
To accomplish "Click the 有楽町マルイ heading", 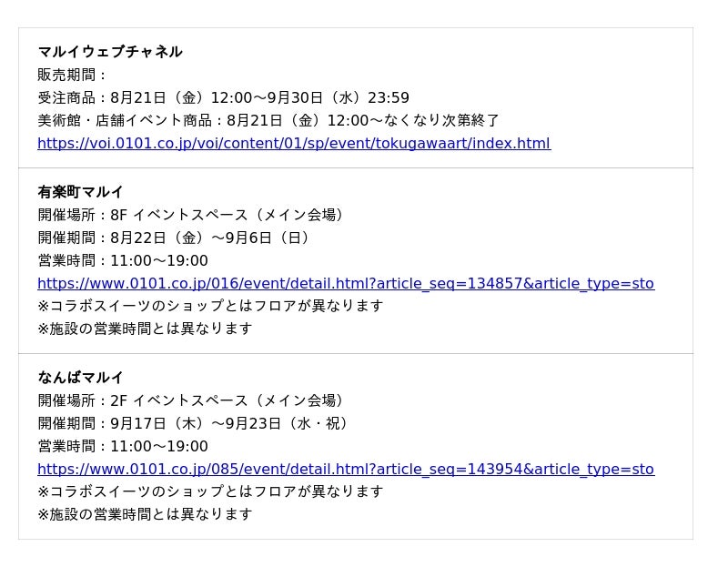I will 80,192.
